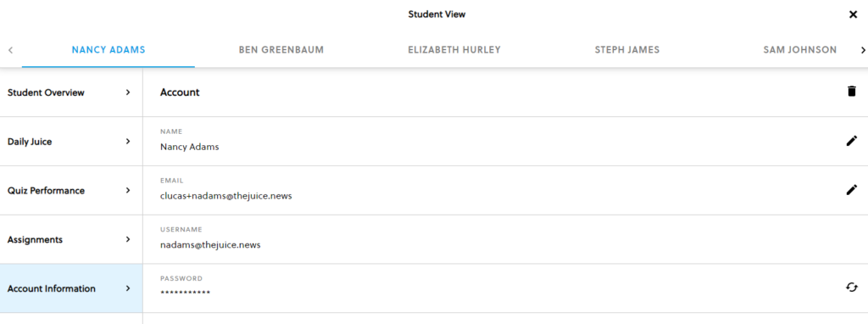Expand Student Overview chevron

coord(128,92)
